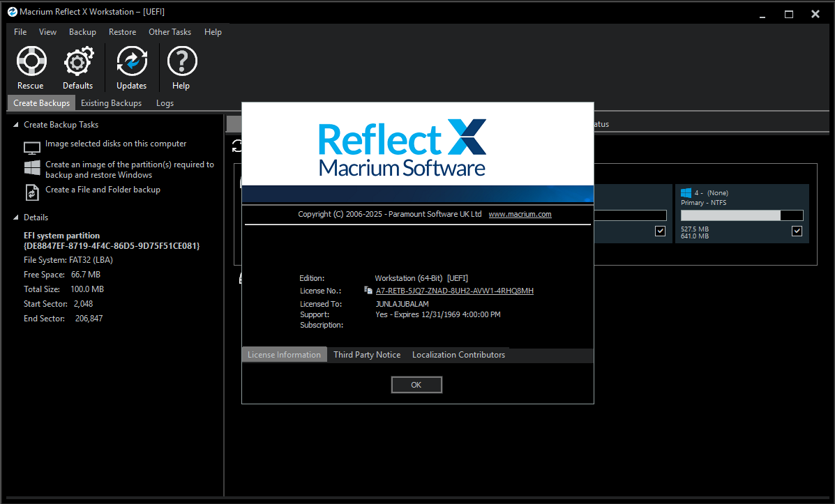This screenshot has height=504, width=835.
Task: Click the Total Size 100.0 MB value
Action: (x=87, y=289)
